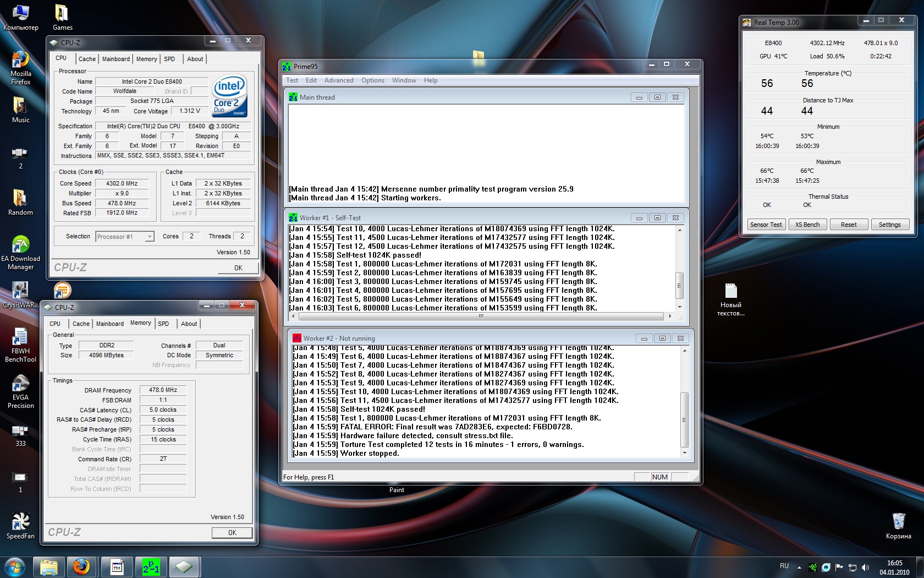
Task: Click the memory Size value 4096 MBytes
Action: pos(106,356)
